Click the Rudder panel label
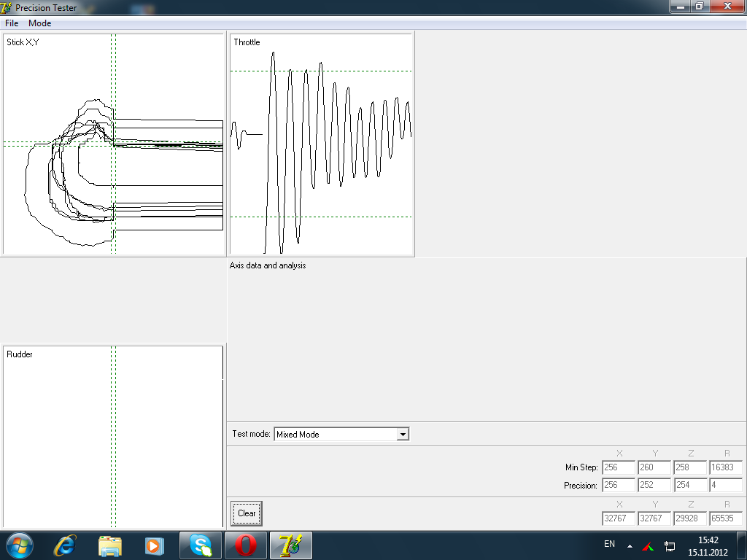Viewport: 747px width, 560px height. click(20, 354)
